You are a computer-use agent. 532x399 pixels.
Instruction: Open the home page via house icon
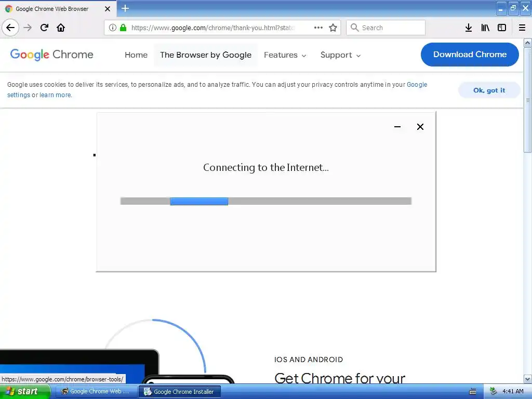(x=61, y=28)
